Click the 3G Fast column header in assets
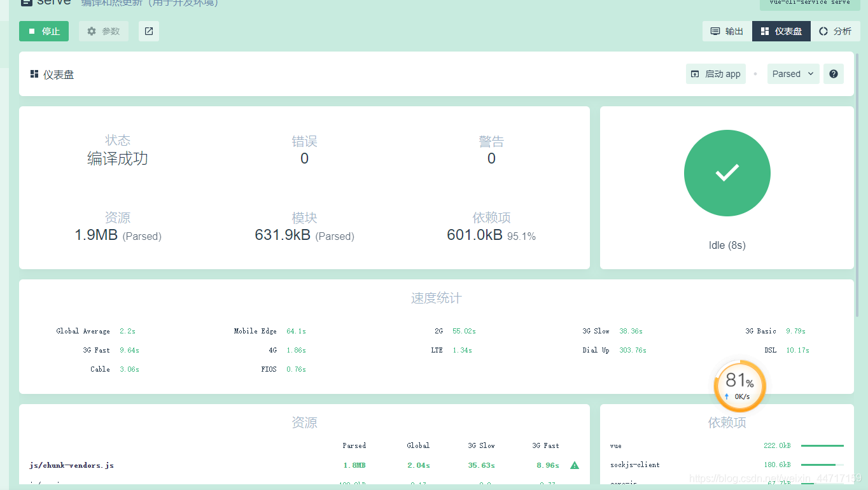The width and height of the screenshot is (868, 490). tap(545, 445)
